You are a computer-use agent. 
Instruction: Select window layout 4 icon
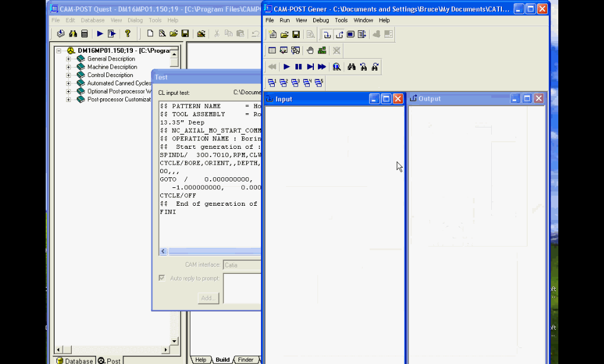pos(307,82)
